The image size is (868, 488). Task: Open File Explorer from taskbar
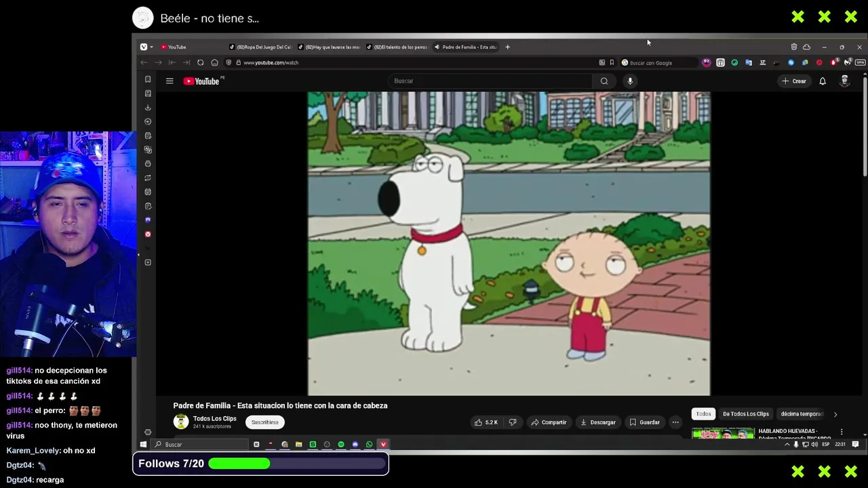(x=298, y=445)
